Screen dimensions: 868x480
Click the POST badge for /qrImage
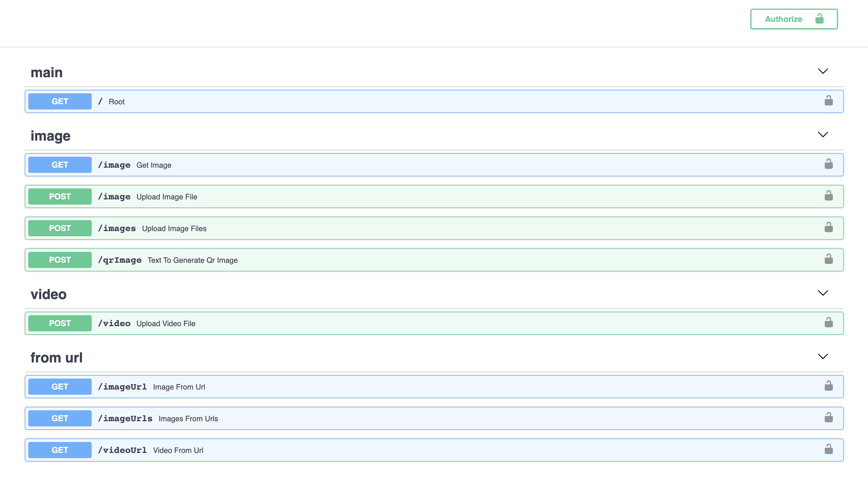click(x=60, y=260)
